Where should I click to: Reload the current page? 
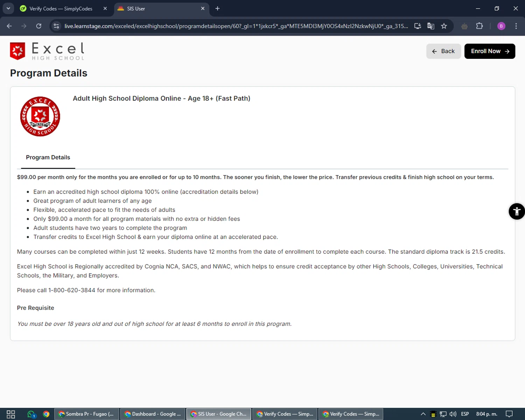[x=38, y=26]
